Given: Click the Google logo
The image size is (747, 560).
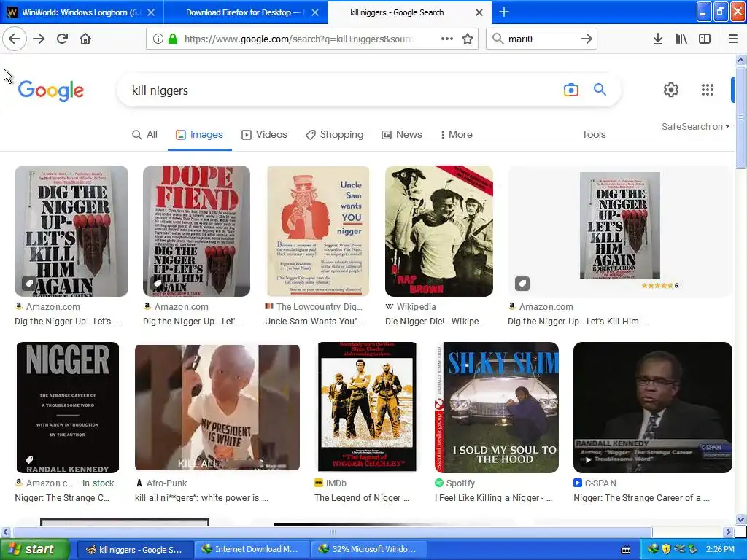Looking at the screenshot, I should click(x=51, y=90).
